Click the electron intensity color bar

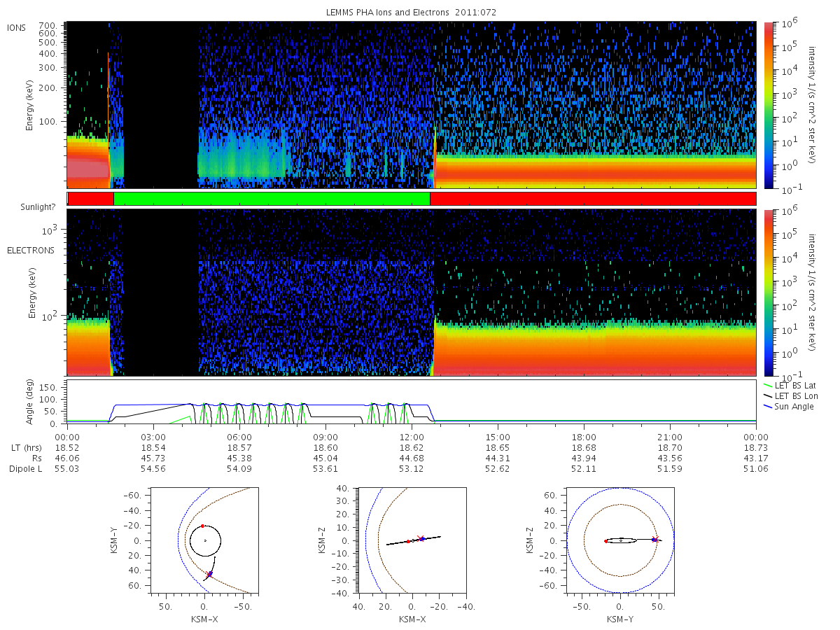[769, 292]
